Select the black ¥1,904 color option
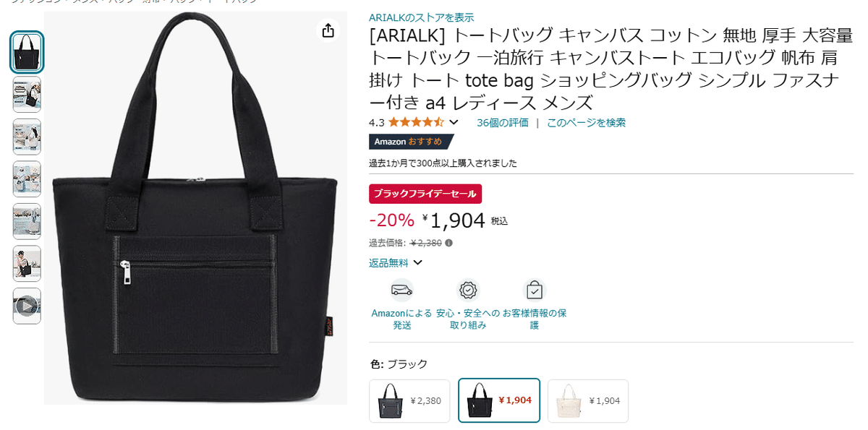Image resolution: width=868 pixels, height=430 pixels. (499, 400)
